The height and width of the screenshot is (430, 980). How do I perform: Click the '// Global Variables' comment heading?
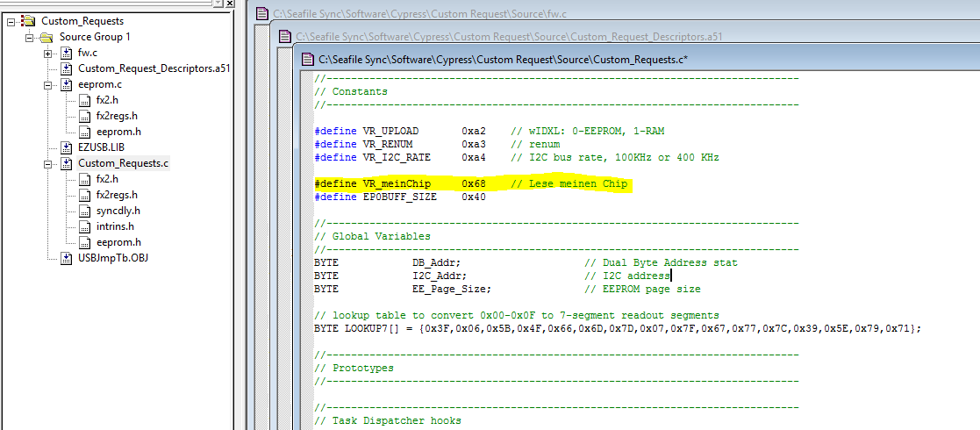(372, 236)
